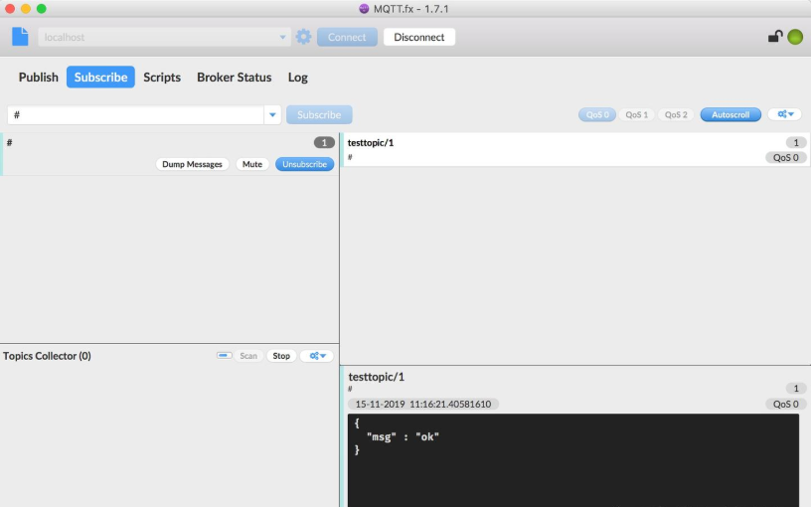
Task: Click QoS 0 badge in message list row
Action: (x=785, y=157)
